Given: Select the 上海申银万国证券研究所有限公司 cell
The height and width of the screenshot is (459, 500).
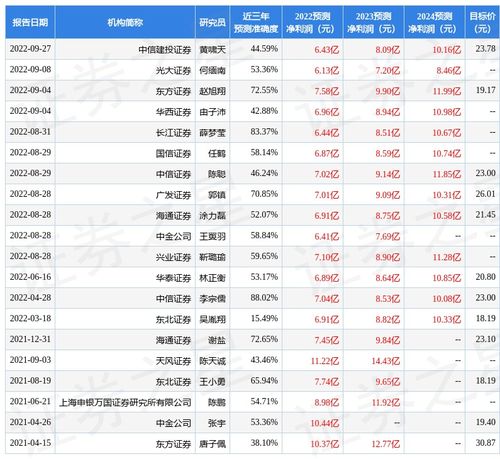Looking at the screenshot, I should click(125, 402).
